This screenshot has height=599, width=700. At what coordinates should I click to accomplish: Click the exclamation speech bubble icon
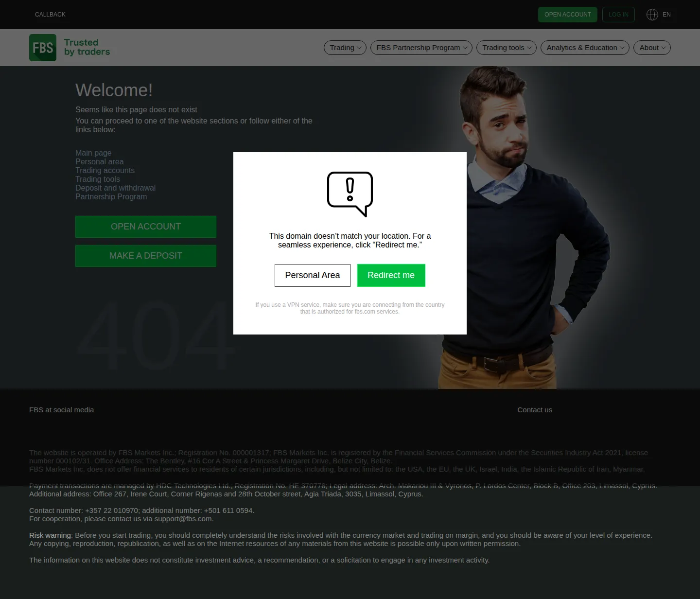click(x=350, y=194)
